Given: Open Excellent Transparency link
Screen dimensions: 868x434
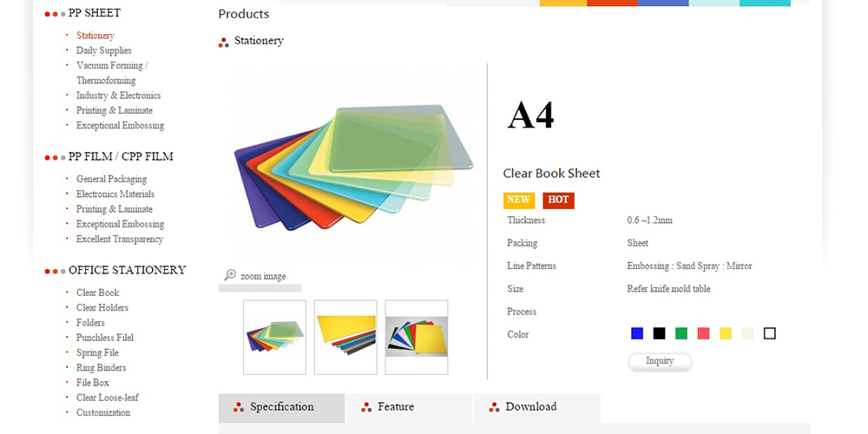Looking at the screenshot, I should click(120, 240).
